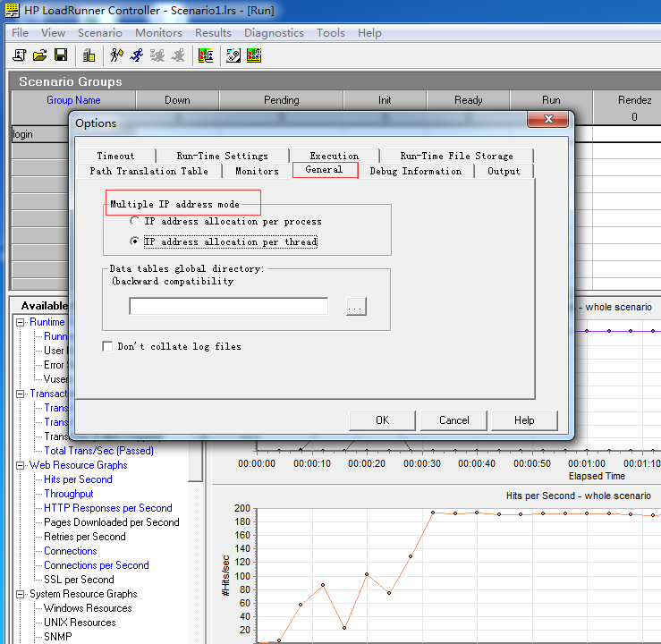
Task: Select Throughput in the graph tree
Action: pos(69,494)
